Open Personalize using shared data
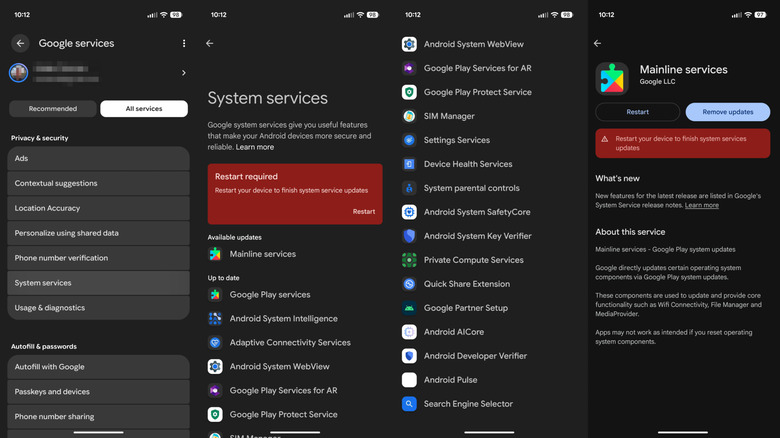The image size is (780, 438). 98,233
